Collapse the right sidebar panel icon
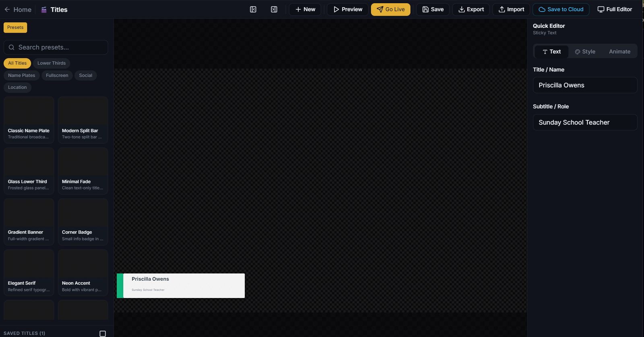 click(274, 9)
